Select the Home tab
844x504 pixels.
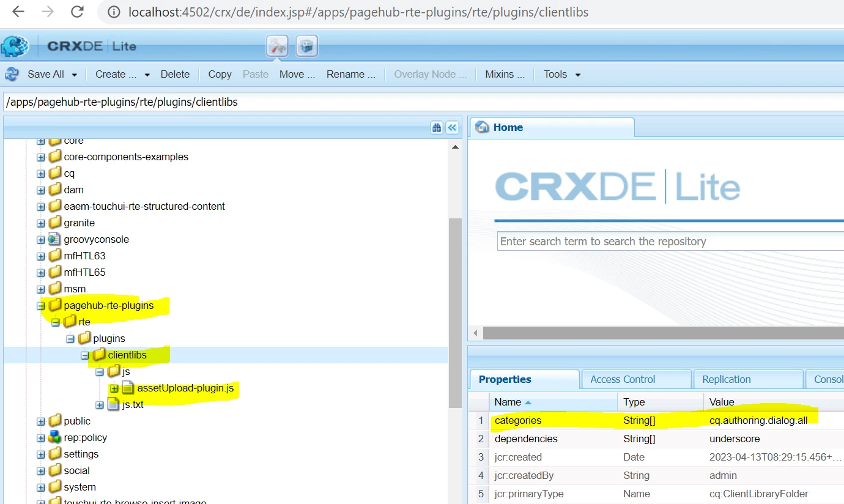click(x=552, y=127)
